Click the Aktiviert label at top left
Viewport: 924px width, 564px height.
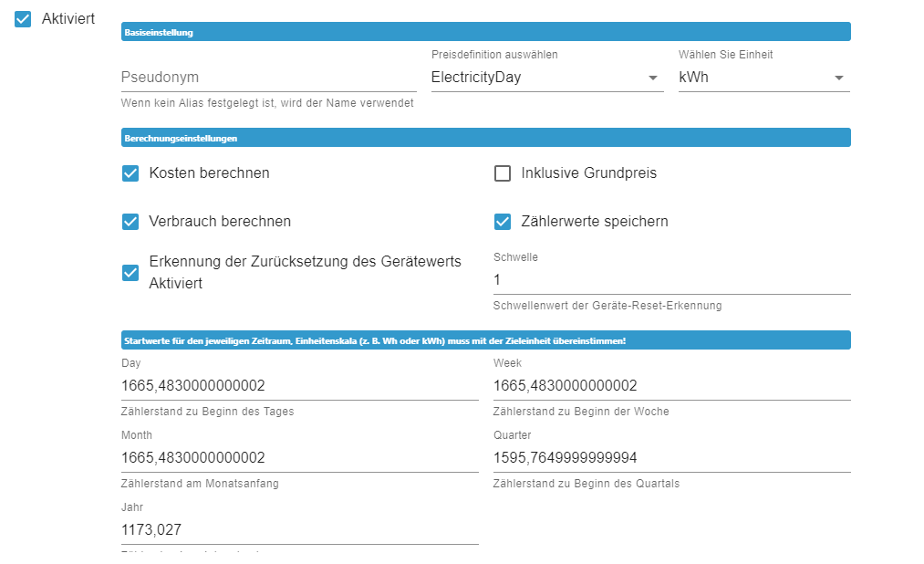(x=68, y=19)
